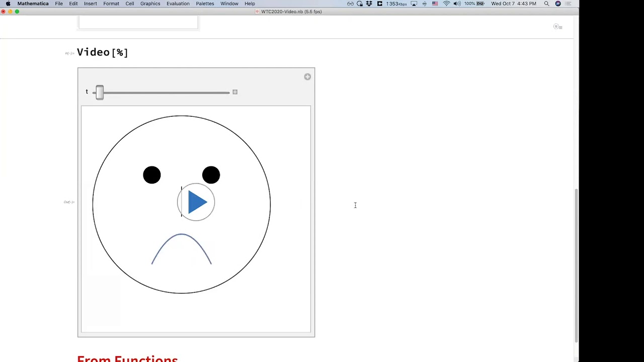The height and width of the screenshot is (362, 644).
Task: Open the battery status menu
Action: (x=474, y=4)
